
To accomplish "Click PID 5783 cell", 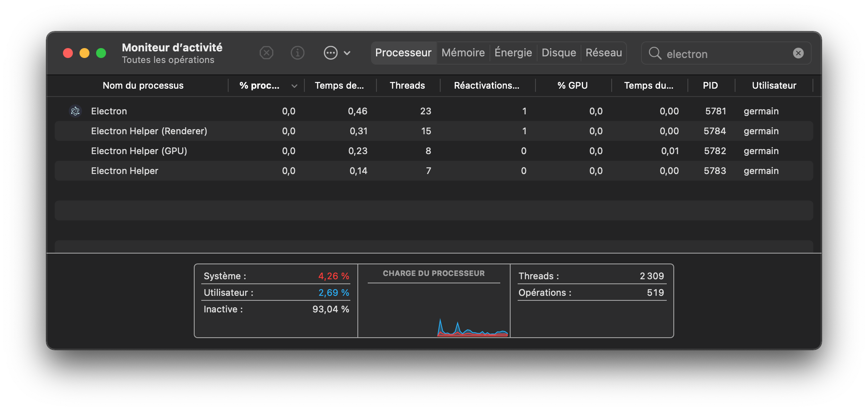I will 715,171.
